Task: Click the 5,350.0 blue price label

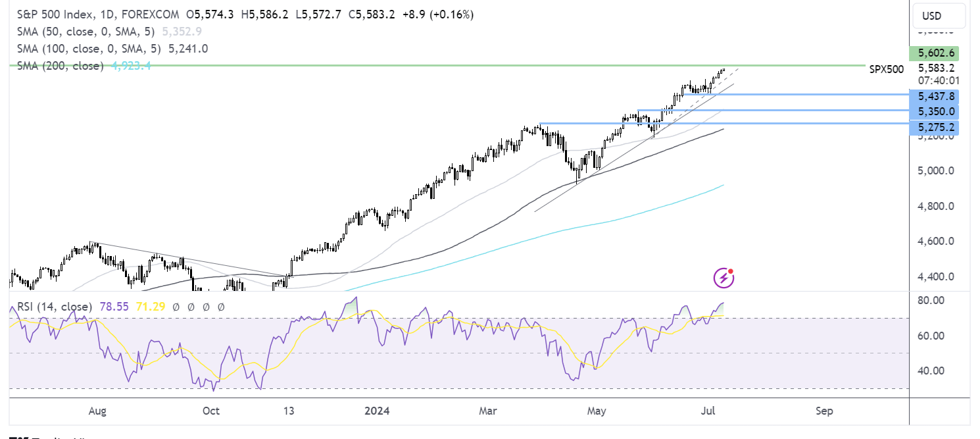Action: coord(933,111)
